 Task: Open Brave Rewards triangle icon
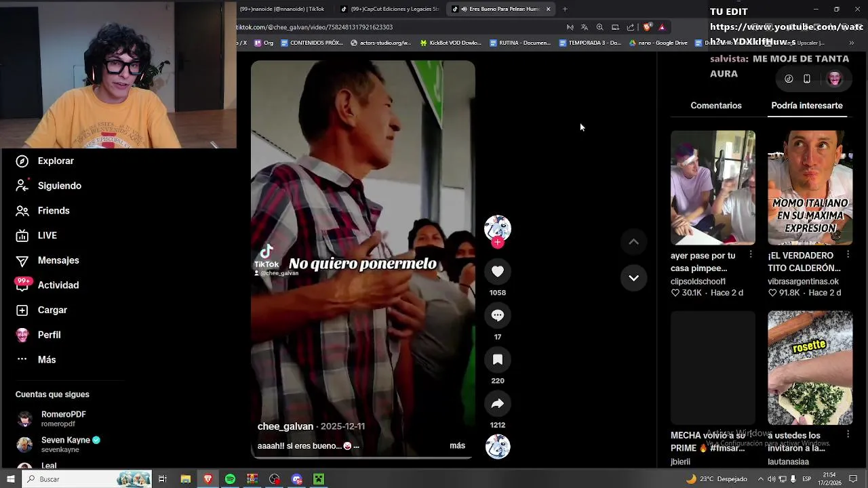(x=662, y=27)
